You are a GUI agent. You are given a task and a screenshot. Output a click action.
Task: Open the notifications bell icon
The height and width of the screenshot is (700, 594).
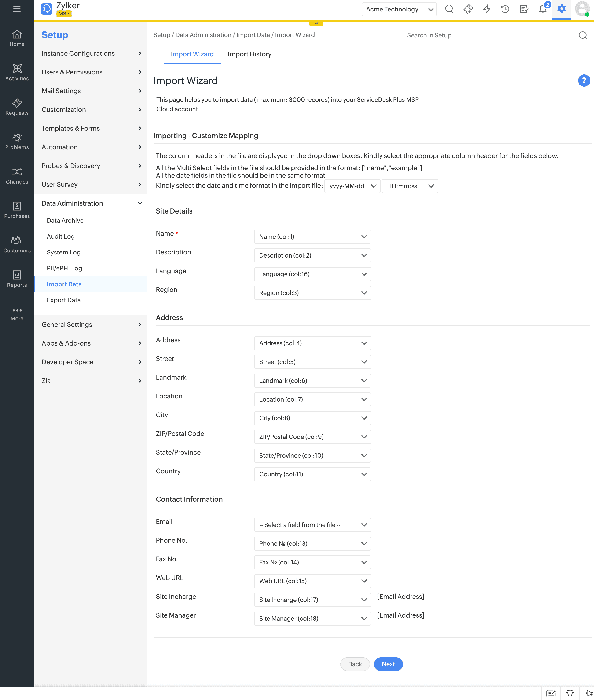tap(543, 9)
